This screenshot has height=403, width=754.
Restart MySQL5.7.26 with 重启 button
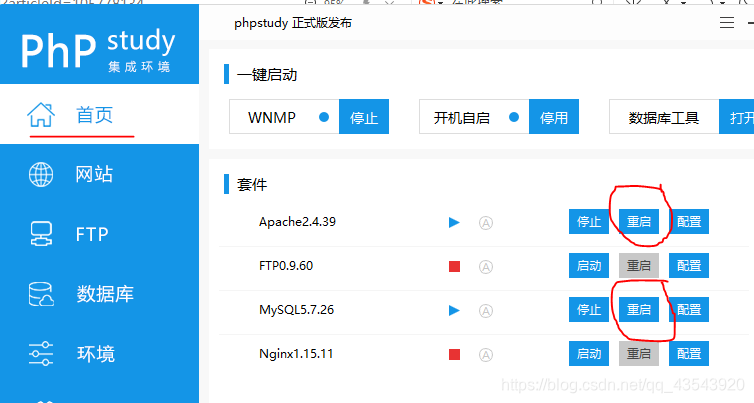639,309
